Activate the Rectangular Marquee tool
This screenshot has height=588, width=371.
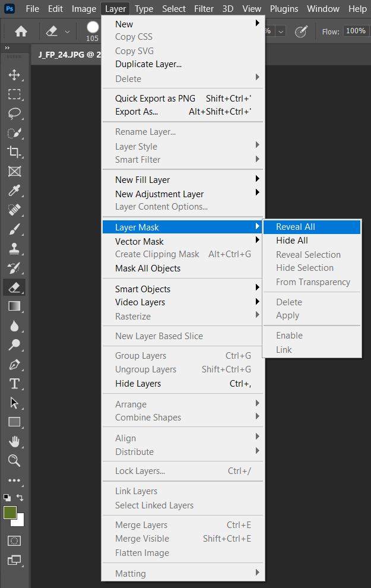click(x=14, y=94)
